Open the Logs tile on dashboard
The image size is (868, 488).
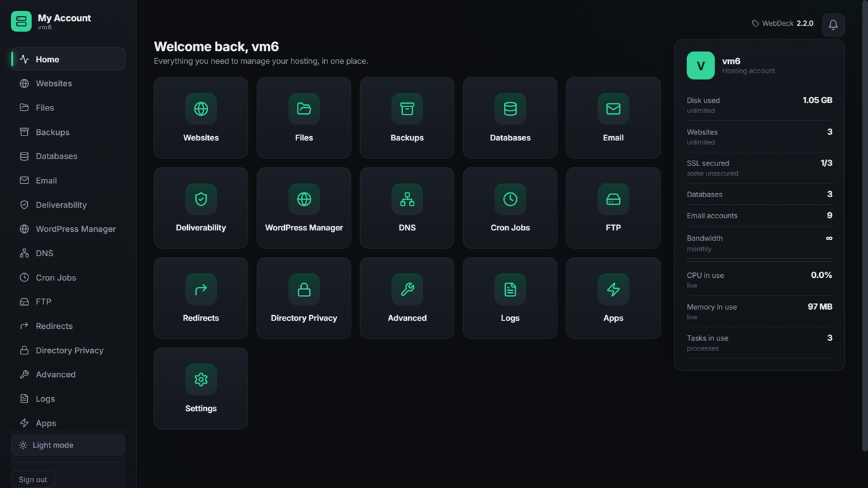[510, 298]
